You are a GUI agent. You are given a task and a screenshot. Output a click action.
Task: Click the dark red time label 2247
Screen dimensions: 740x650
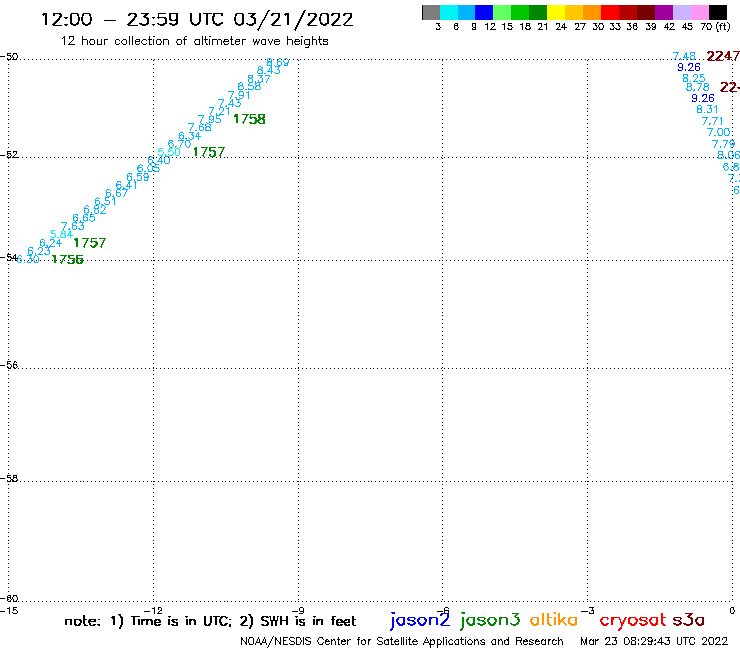click(x=723, y=56)
